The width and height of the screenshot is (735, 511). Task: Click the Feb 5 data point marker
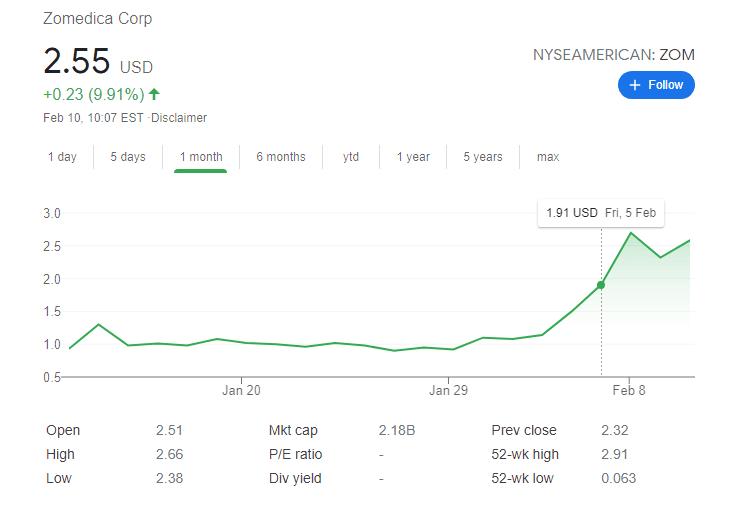(x=601, y=285)
